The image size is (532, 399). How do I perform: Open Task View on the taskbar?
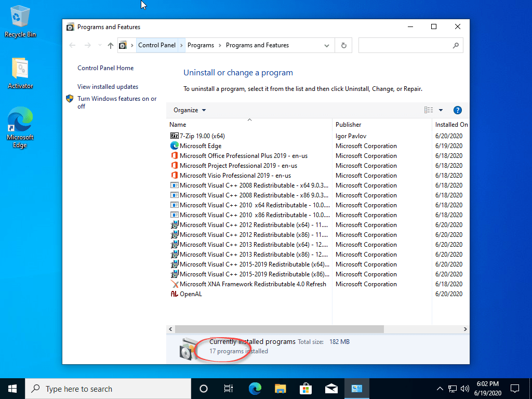tap(229, 389)
